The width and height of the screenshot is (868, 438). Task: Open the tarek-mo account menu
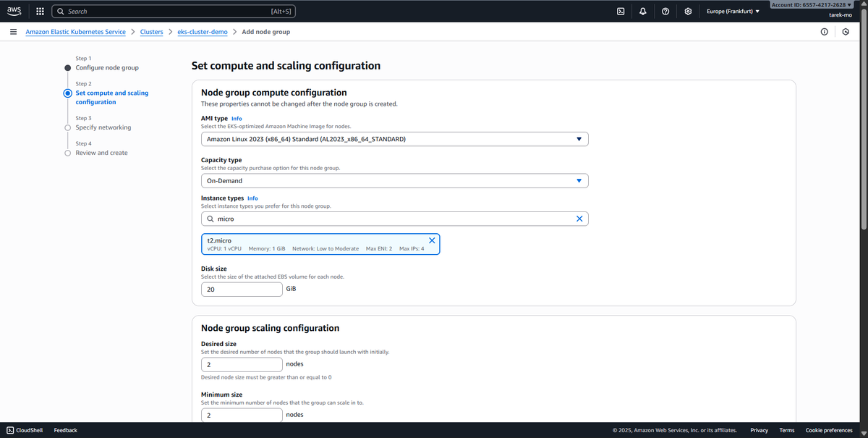839,14
